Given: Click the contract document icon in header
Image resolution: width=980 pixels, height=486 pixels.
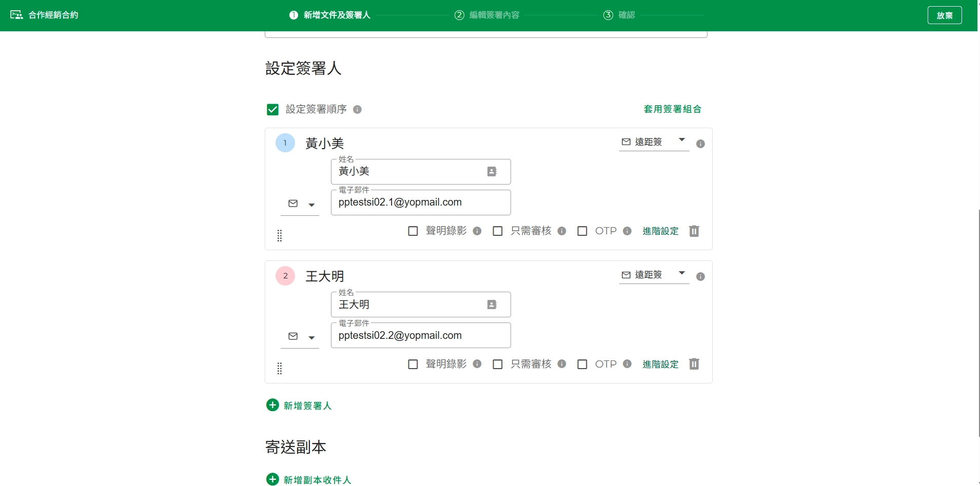Looking at the screenshot, I should click(x=16, y=15).
